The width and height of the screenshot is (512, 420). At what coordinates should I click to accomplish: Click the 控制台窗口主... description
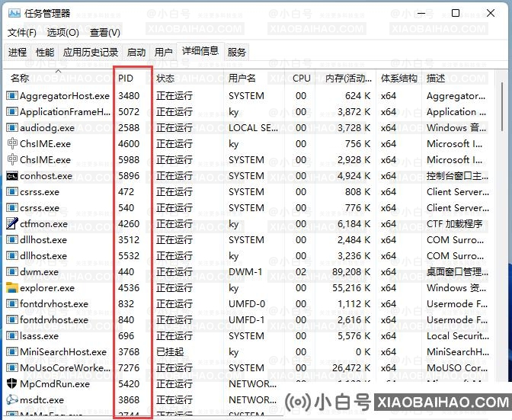point(457,176)
